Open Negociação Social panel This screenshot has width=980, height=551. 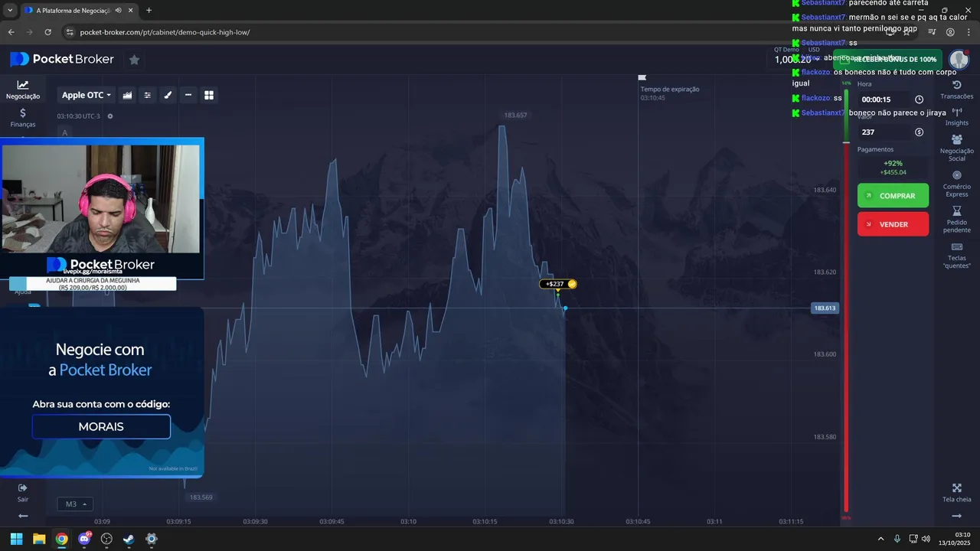(956, 148)
